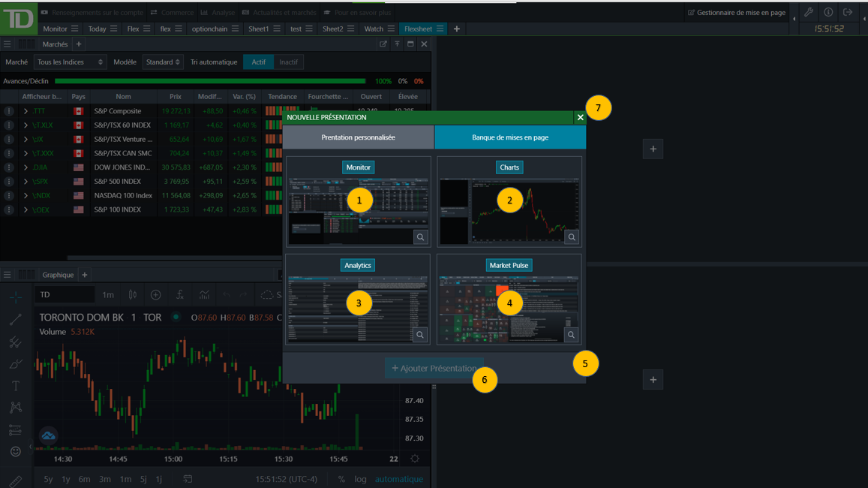Image resolution: width=868 pixels, height=488 pixels.
Task: Click magnifier preview on Market Pulse layout
Action: tap(572, 335)
